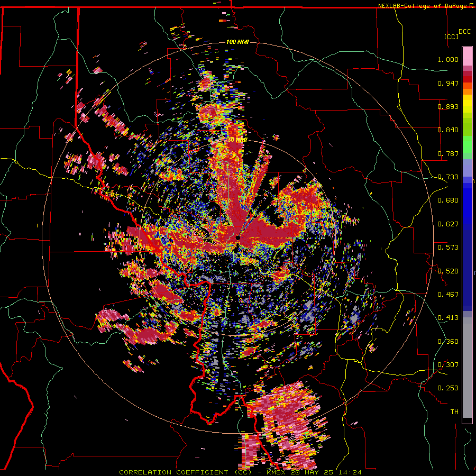Click the 0.413 legend value
476x476 pixels.
click(x=448, y=318)
